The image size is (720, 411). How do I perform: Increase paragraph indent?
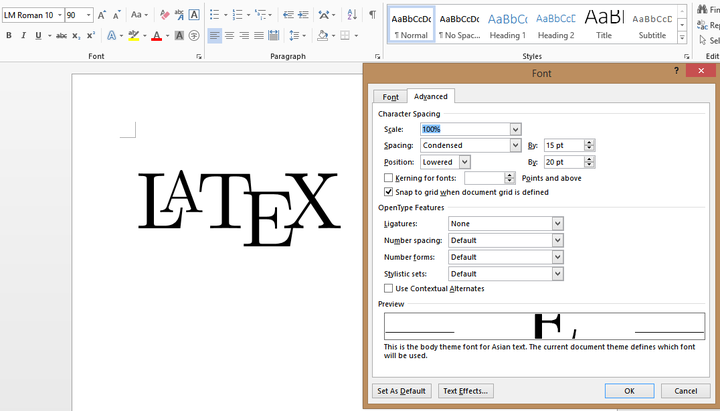[x=303, y=15]
